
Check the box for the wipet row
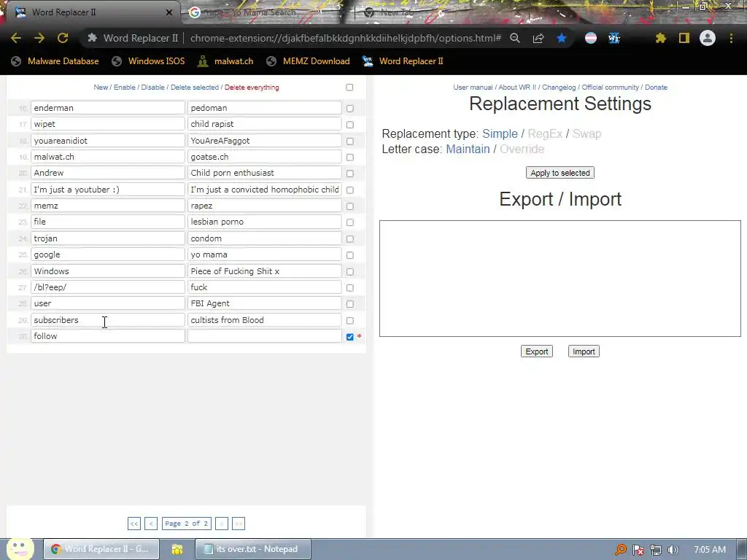[x=350, y=125]
